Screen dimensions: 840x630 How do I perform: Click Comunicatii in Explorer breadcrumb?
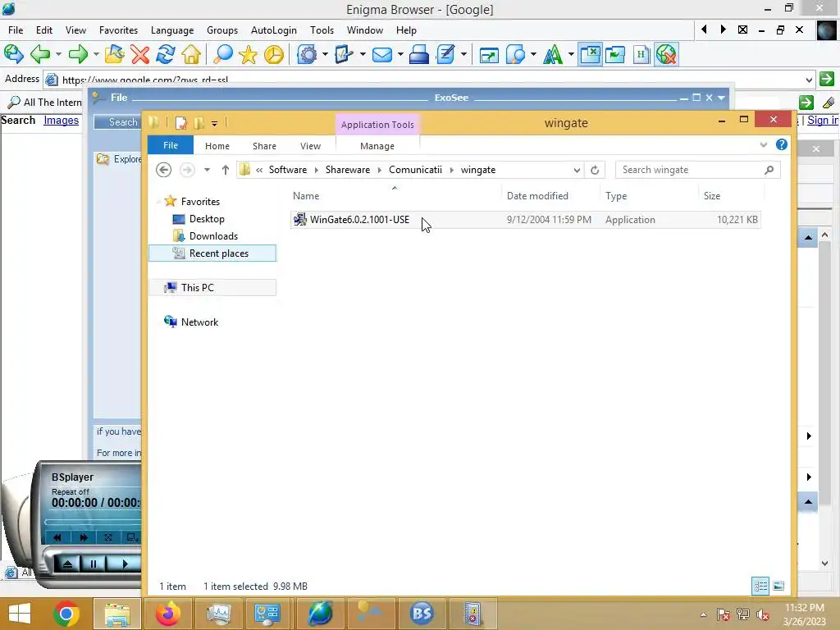pos(415,170)
